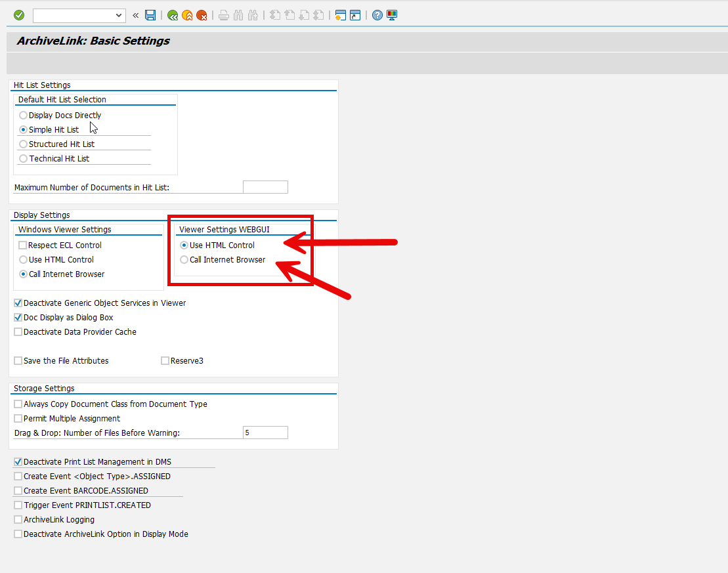Click the green Enter checkmark icon
This screenshot has height=573, width=728.
coord(19,15)
